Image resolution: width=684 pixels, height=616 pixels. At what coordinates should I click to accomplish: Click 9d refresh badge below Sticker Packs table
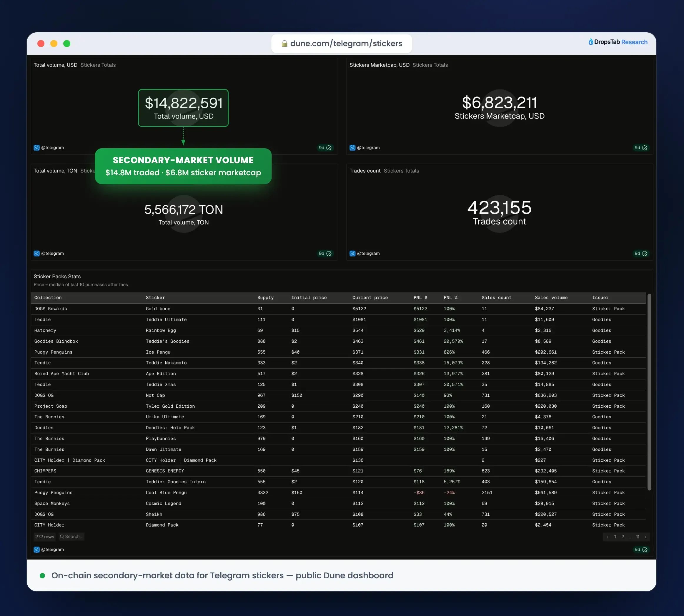pos(641,550)
